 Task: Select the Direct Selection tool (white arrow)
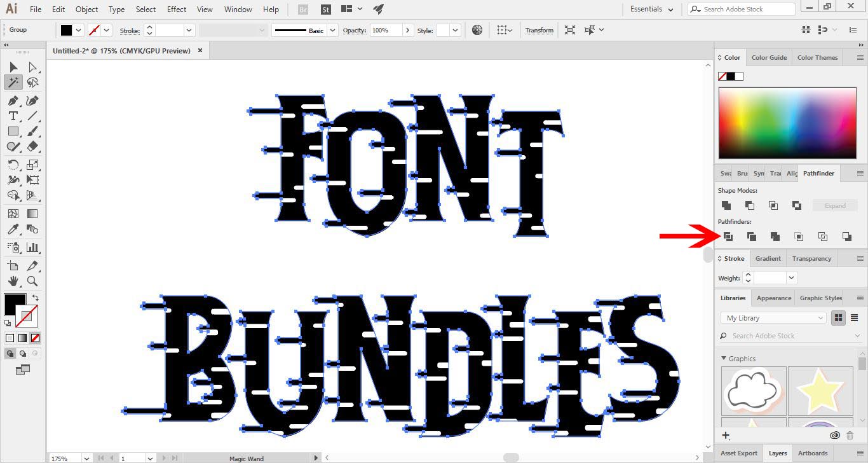[x=32, y=67]
